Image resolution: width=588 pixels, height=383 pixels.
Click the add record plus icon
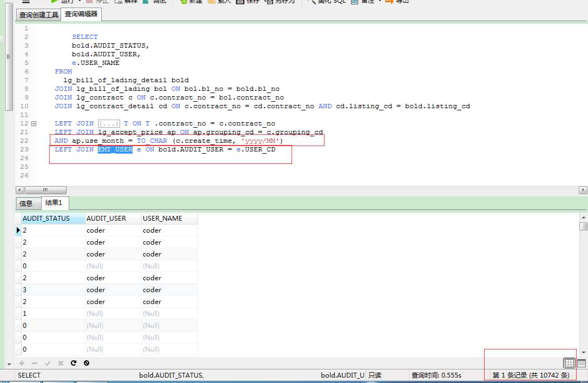pos(22,363)
